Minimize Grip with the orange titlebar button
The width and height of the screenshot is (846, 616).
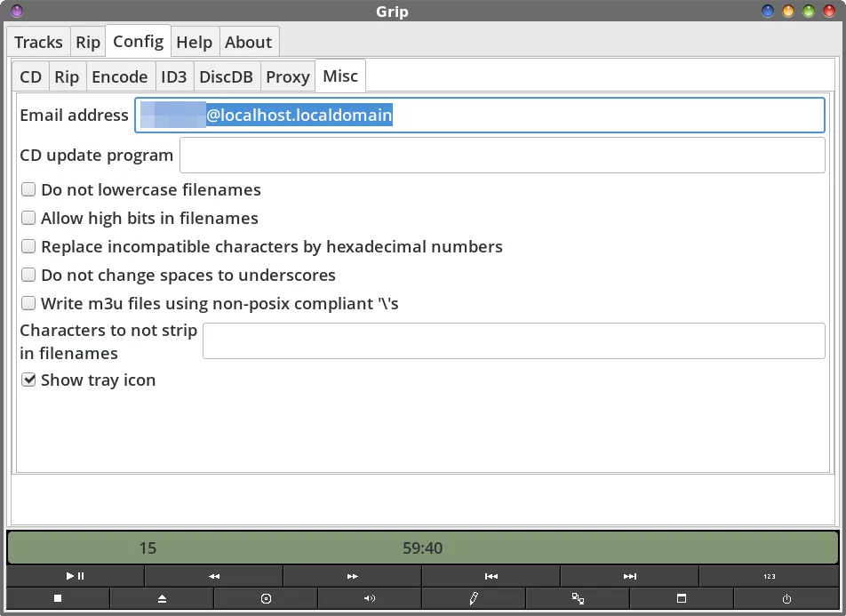tap(788, 11)
